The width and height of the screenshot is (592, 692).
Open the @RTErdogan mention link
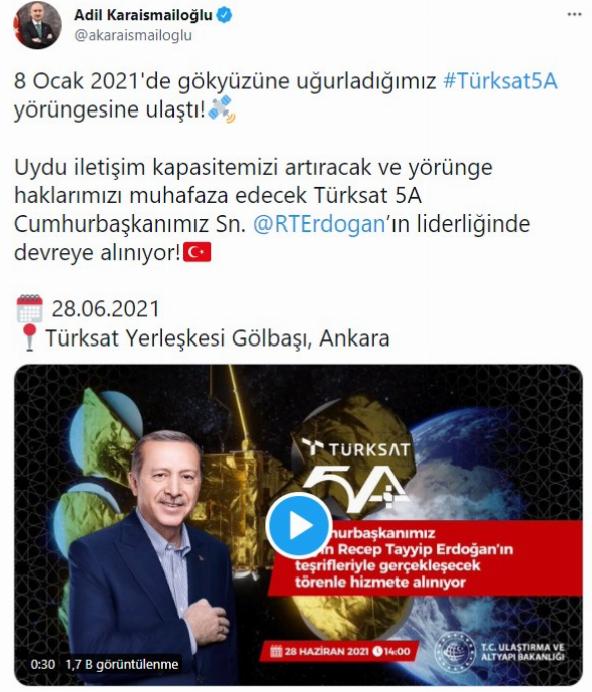[x=320, y=224]
